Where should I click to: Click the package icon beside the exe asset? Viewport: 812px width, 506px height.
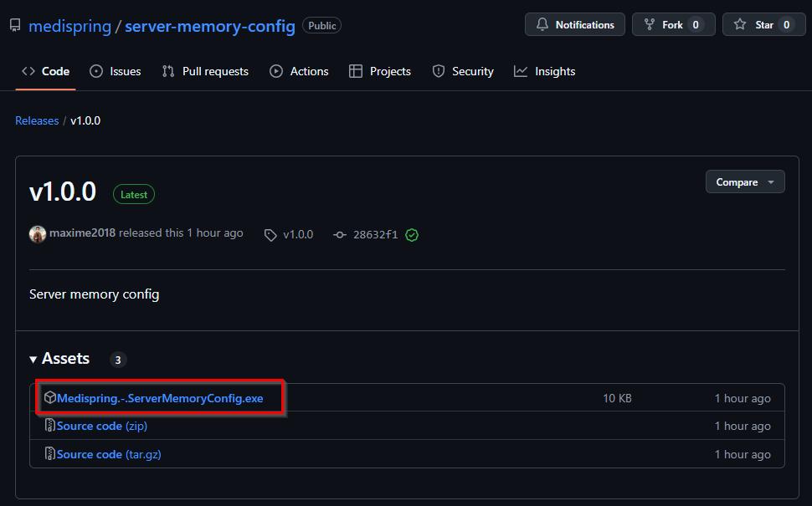[x=49, y=397]
